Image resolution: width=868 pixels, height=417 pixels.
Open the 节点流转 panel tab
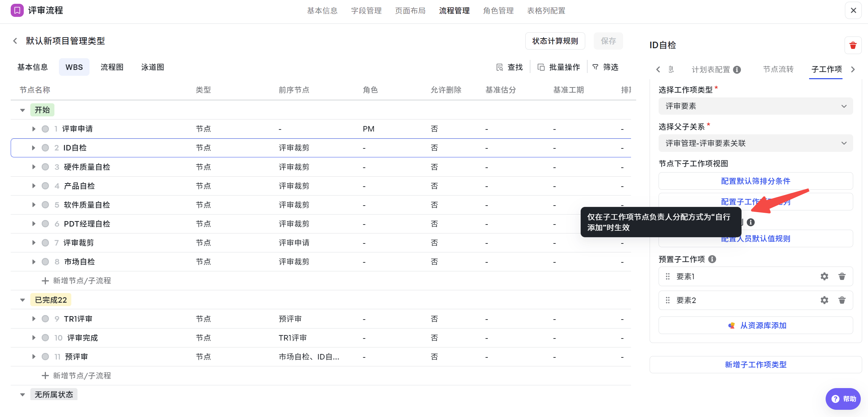pos(778,70)
